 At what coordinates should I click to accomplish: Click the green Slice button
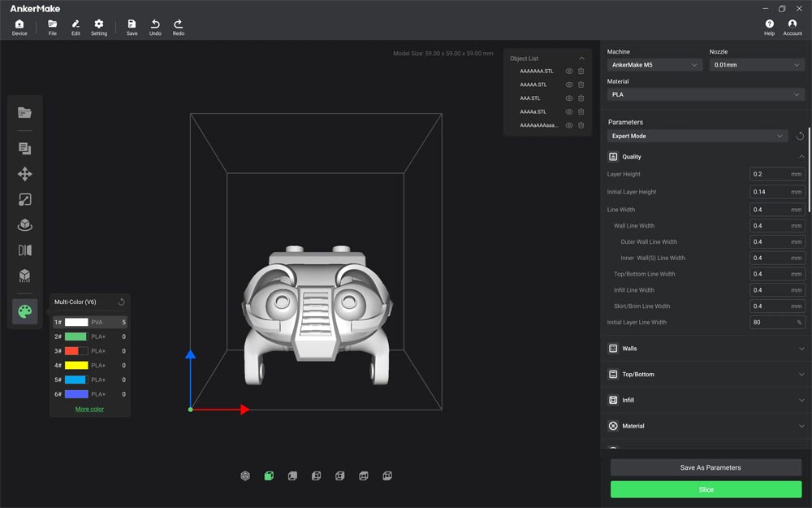pyautogui.click(x=706, y=489)
